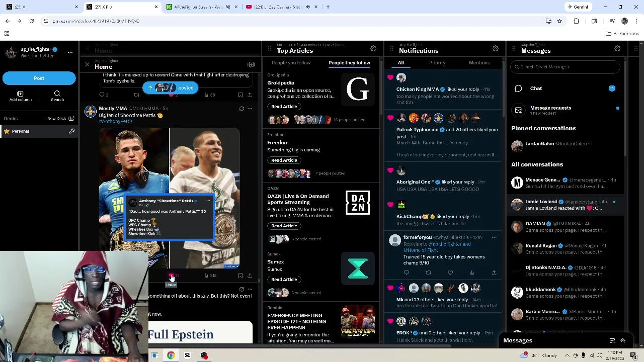Open the Chat section
Screen dimensions: 644x362
click(566, 88)
